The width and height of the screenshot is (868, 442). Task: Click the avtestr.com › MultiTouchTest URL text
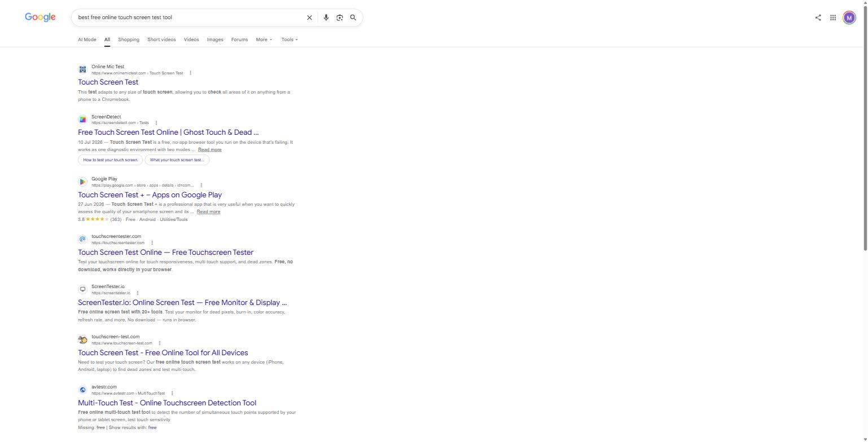[x=128, y=394]
